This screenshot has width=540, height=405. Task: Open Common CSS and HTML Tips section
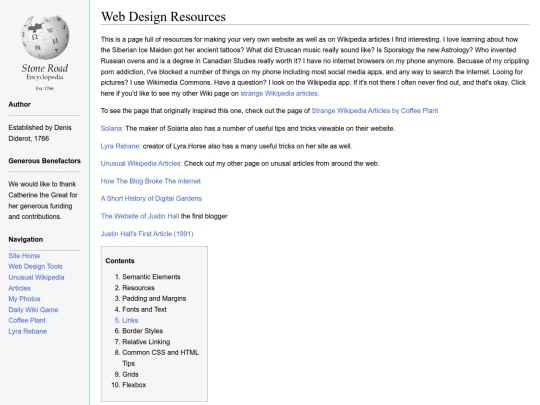[160, 358]
